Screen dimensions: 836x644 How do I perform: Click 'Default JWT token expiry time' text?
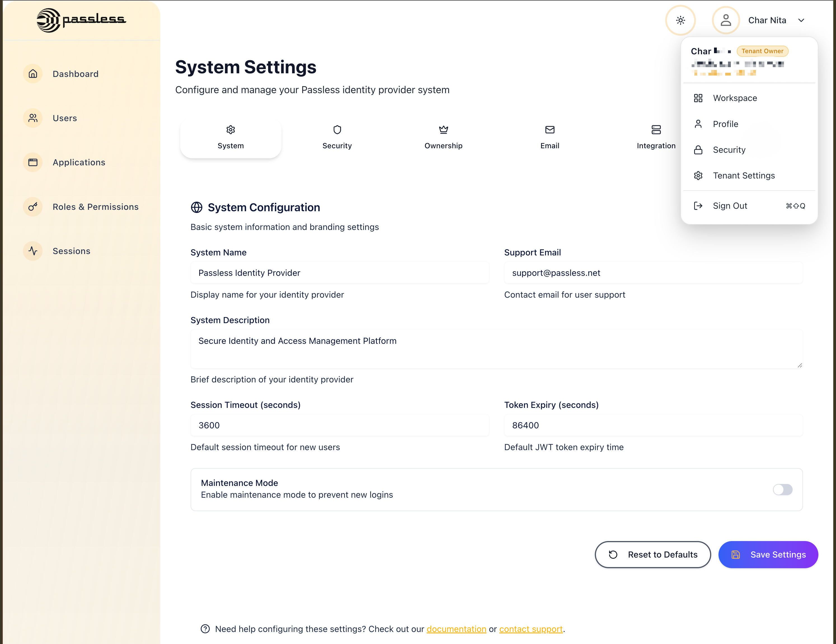(564, 447)
